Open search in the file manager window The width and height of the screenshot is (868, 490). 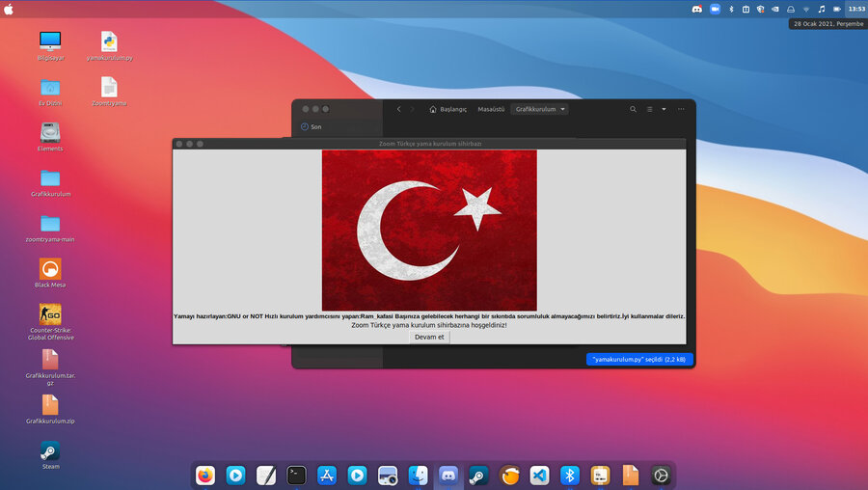[x=633, y=109]
